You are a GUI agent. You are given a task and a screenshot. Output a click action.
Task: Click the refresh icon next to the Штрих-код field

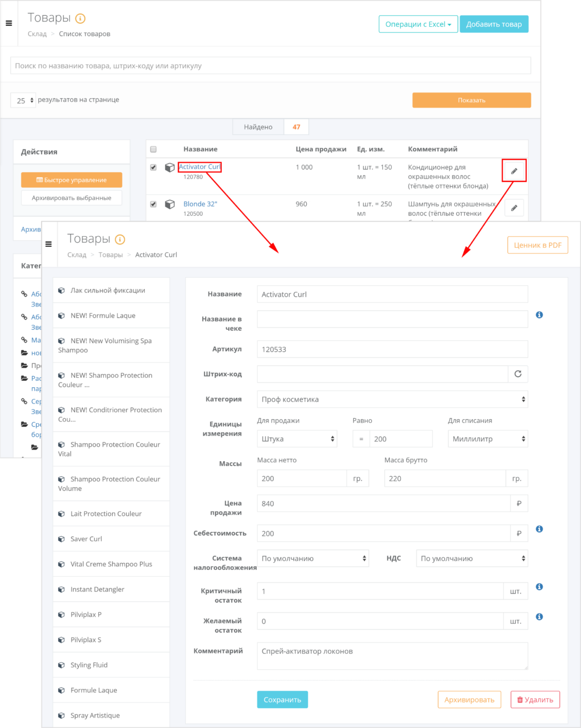(x=518, y=374)
